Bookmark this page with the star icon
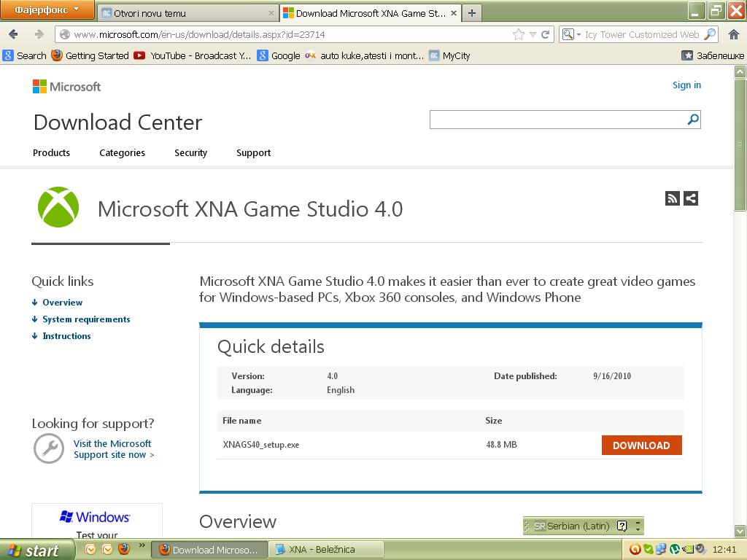 (519, 34)
